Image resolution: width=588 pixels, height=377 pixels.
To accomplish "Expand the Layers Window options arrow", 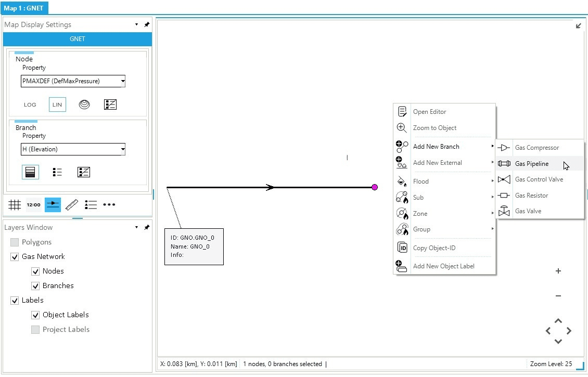I will (136, 227).
